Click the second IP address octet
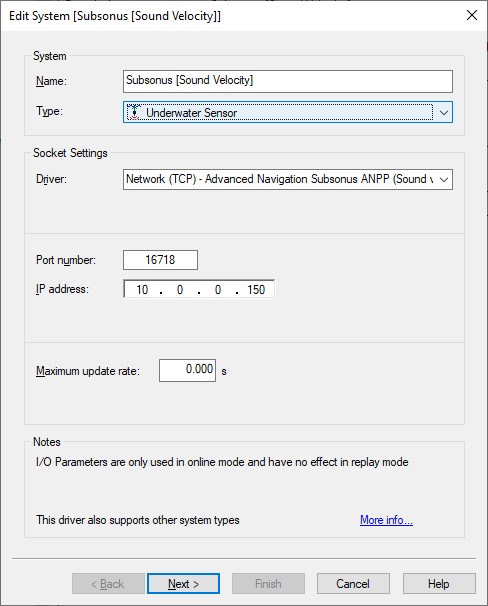The image size is (488, 606). [180, 289]
